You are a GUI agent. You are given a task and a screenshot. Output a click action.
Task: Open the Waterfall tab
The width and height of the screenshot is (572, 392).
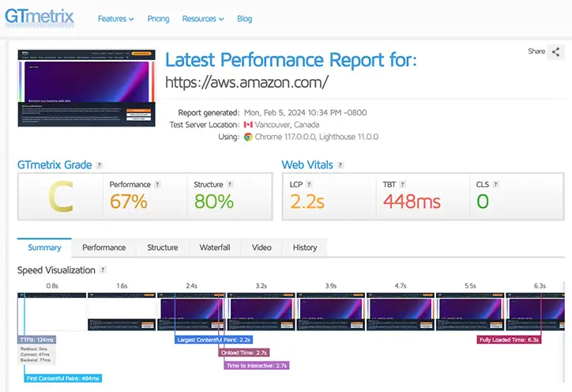point(215,247)
